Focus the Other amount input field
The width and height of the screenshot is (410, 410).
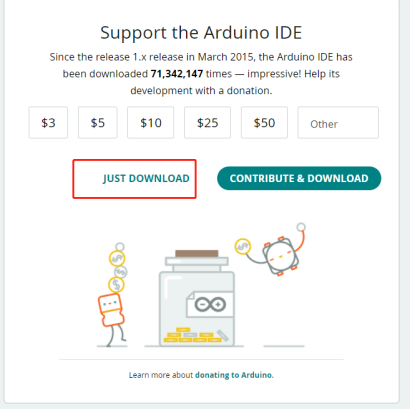coord(338,123)
